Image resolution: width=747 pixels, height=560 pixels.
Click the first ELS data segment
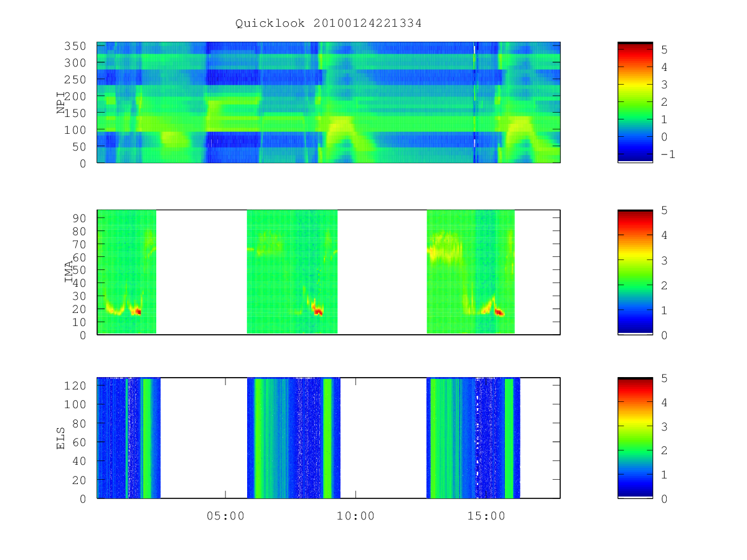point(129,438)
